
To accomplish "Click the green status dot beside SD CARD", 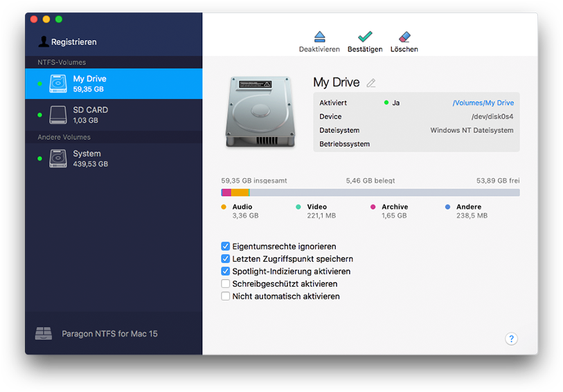I will pos(40,115).
